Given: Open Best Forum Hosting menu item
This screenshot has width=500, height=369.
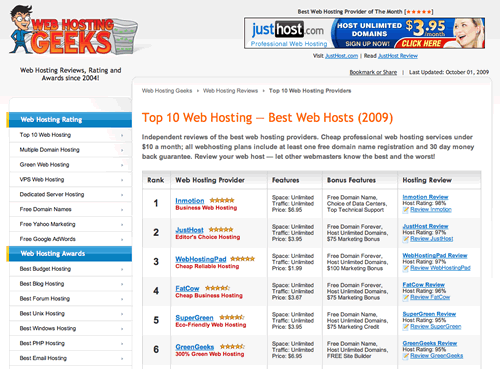Looking at the screenshot, I should (x=71, y=299).
